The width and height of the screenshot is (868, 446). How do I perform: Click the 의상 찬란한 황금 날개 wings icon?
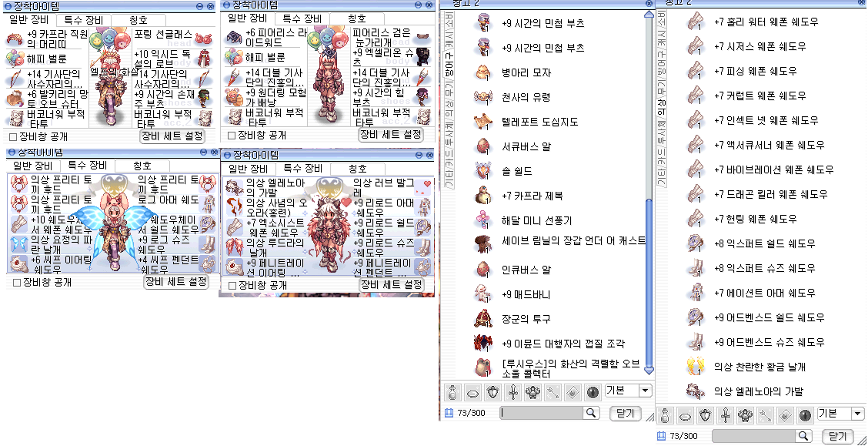pos(696,366)
